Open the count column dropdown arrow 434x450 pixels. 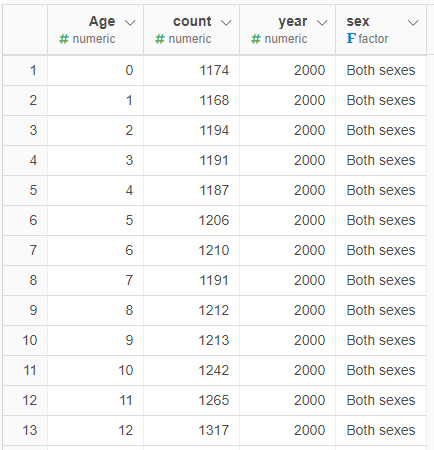226,23
